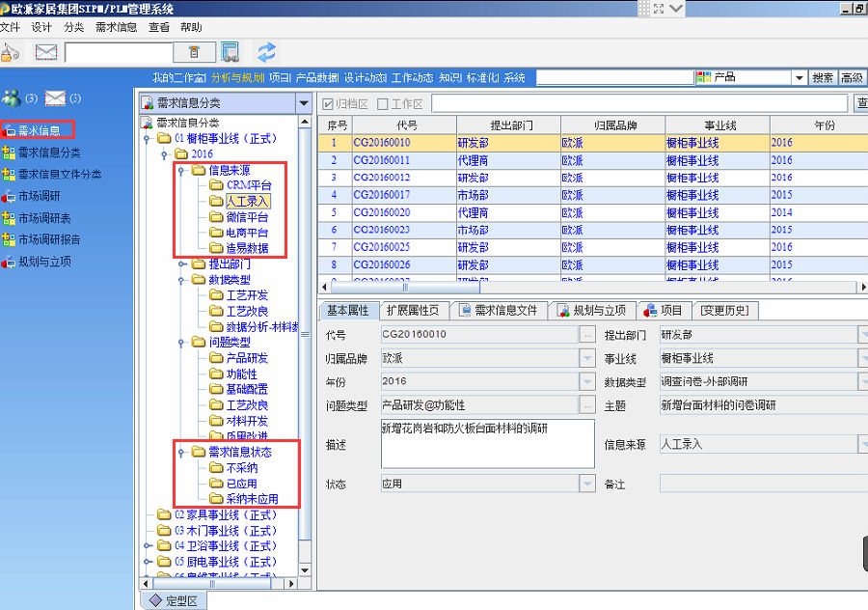Open the sidebar unread messages envelope icon
The width and height of the screenshot is (868, 610).
tap(55, 98)
